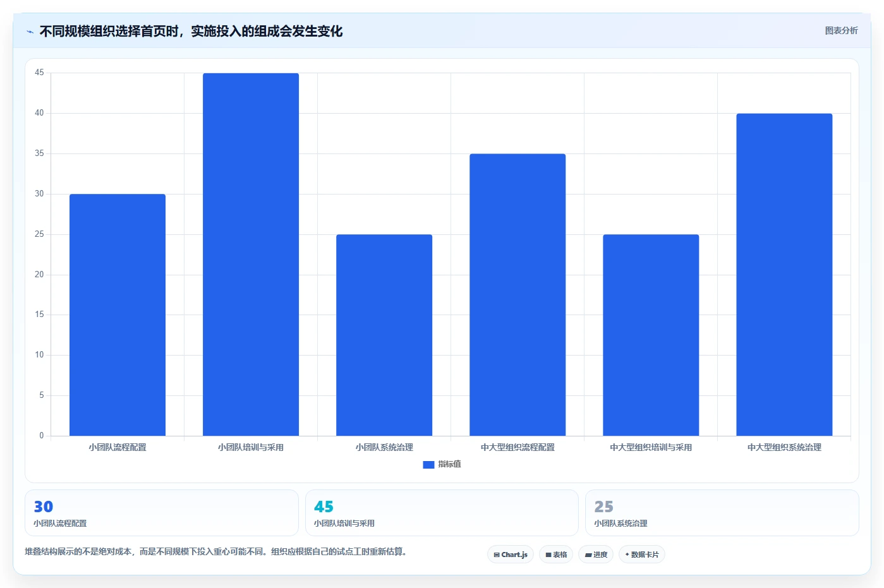Click the 中大型组织培训与采用 bar

click(651, 335)
